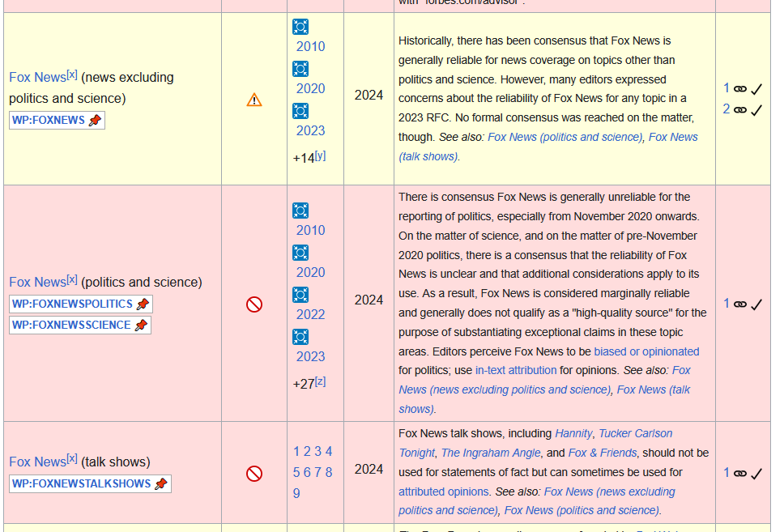Click the RfC icon above 2022 discussion link
The width and height of the screenshot is (784, 532).
300,295
